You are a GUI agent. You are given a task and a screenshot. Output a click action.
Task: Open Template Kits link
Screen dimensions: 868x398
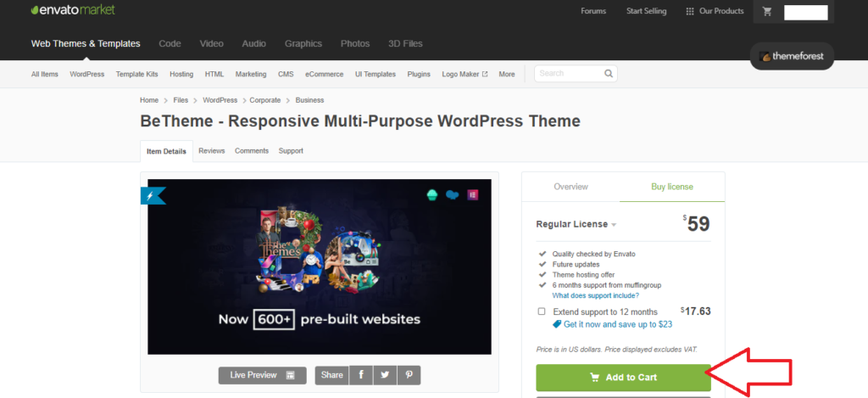click(136, 74)
